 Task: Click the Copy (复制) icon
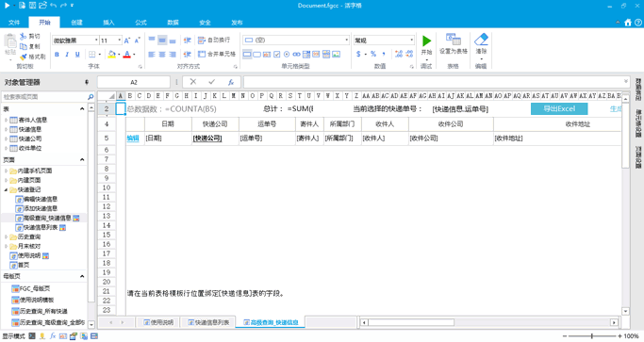click(x=23, y=46)
